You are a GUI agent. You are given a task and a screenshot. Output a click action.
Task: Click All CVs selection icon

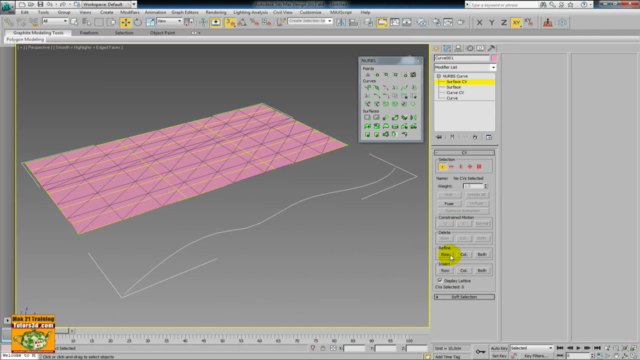click(479, 167)
